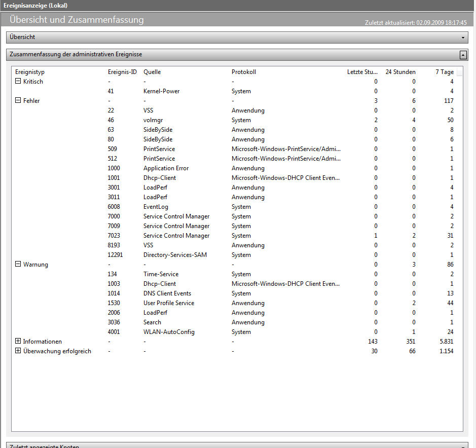Click the Übersicht section header bar
Image resolution: width=476 pixels, height=448 pixels.
coord(237,38)
